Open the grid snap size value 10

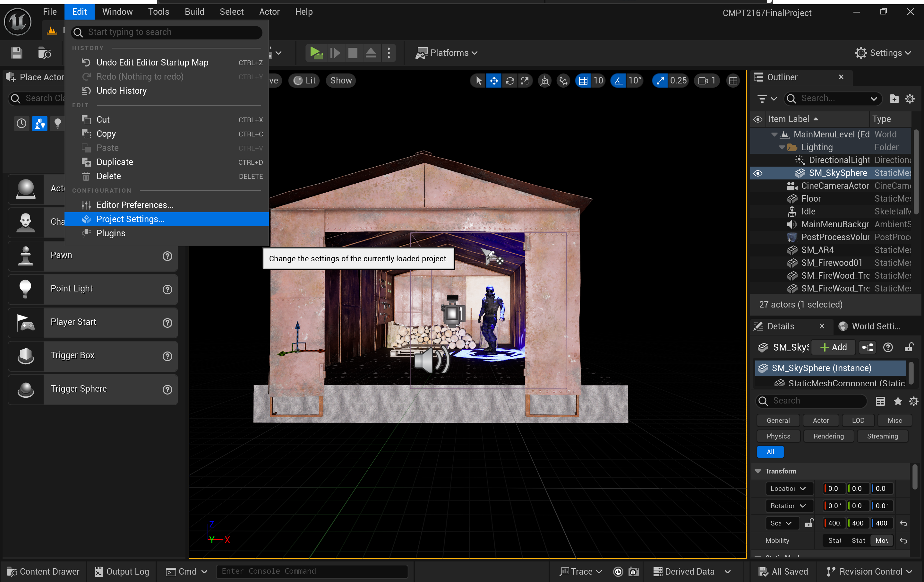(598, 81)
